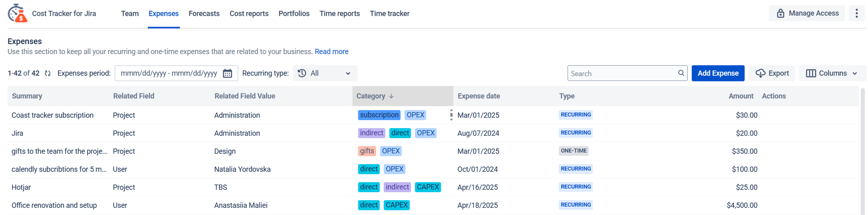Click into the Search input field
Image resolution: width=868 pixels, height=215 pixels.
[x=622, y=73]
